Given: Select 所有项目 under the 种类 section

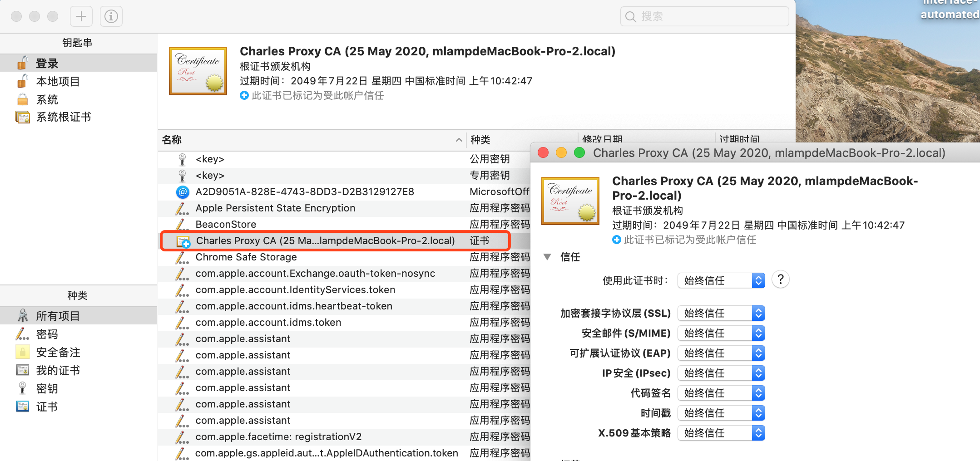Looking at the screenshot, I should pyautogui.click(x=58, y=315).
